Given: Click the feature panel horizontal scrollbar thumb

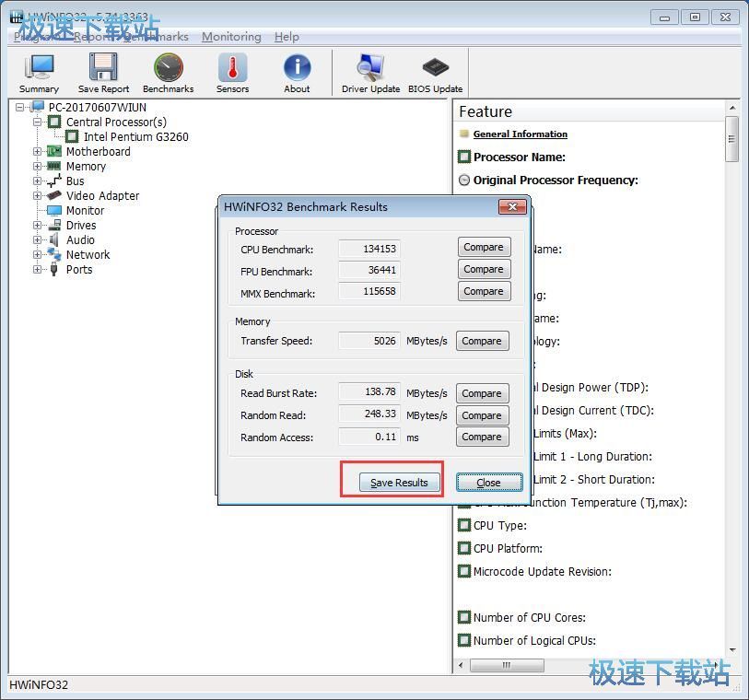Looking at the screenshot, I should 507,665.
